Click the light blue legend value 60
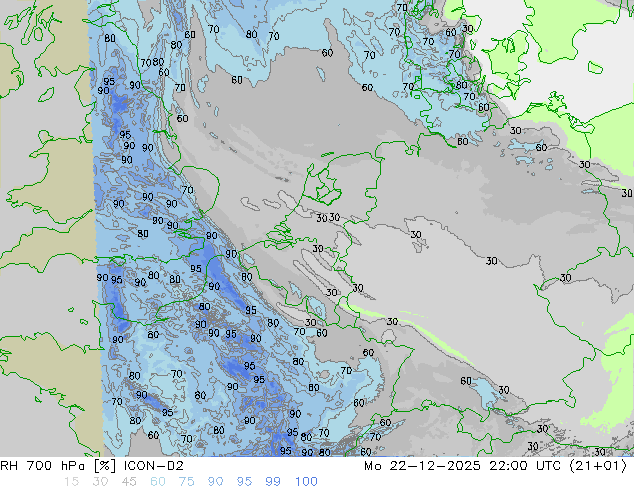This screenshot has height=490, width=634. [158, 482]
